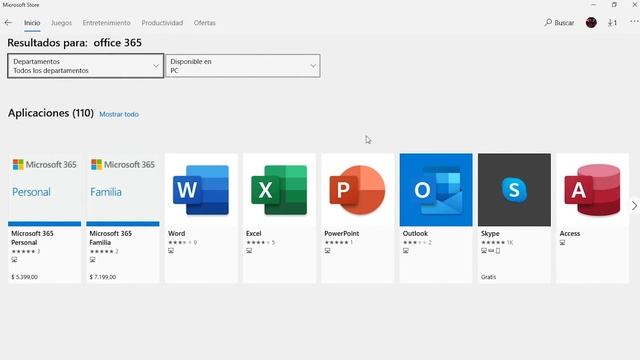The image size is (640, 360).
Task: Restore down the Microsoft Store window
Action: coord(614,5)
